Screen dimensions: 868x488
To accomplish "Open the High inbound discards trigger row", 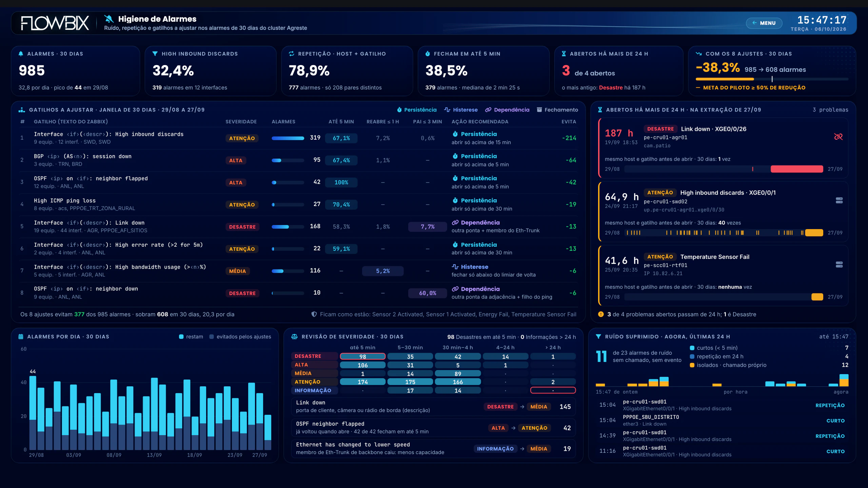I will pyautogui.click(x=298, y=138).
